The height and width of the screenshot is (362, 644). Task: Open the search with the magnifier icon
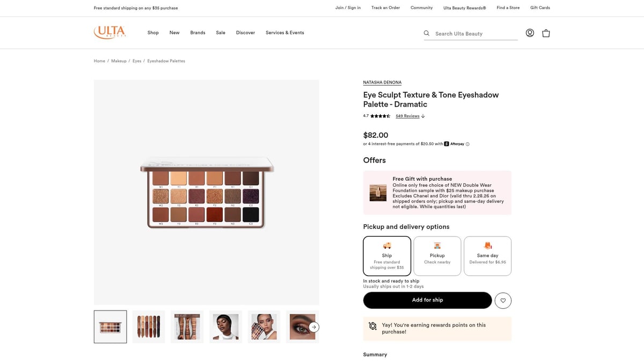[x=426, y=33]
